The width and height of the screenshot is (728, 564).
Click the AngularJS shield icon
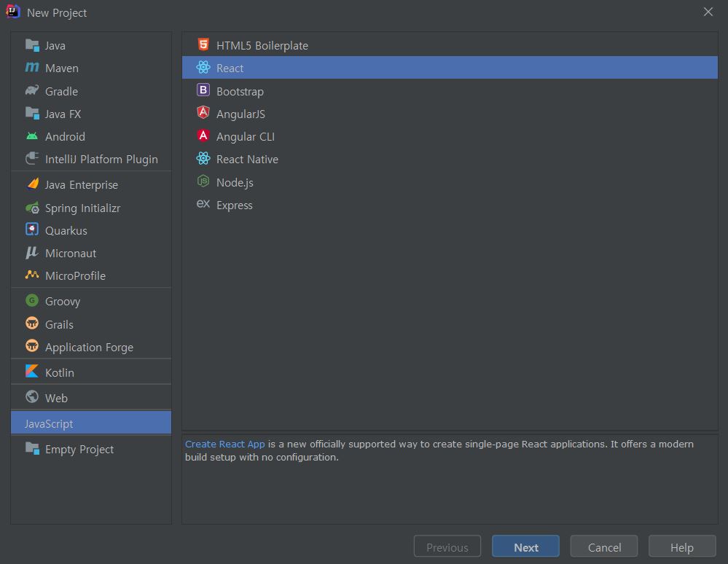coord(203,113)
